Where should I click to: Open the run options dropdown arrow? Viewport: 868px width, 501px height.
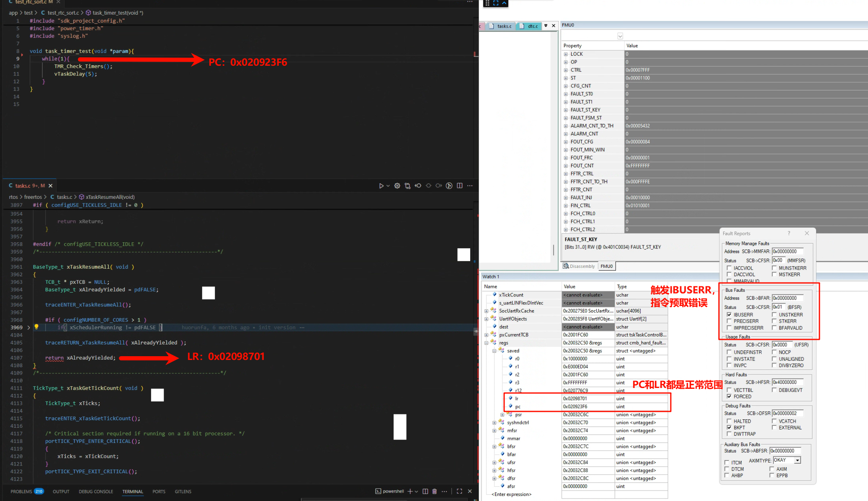point(388,186)
